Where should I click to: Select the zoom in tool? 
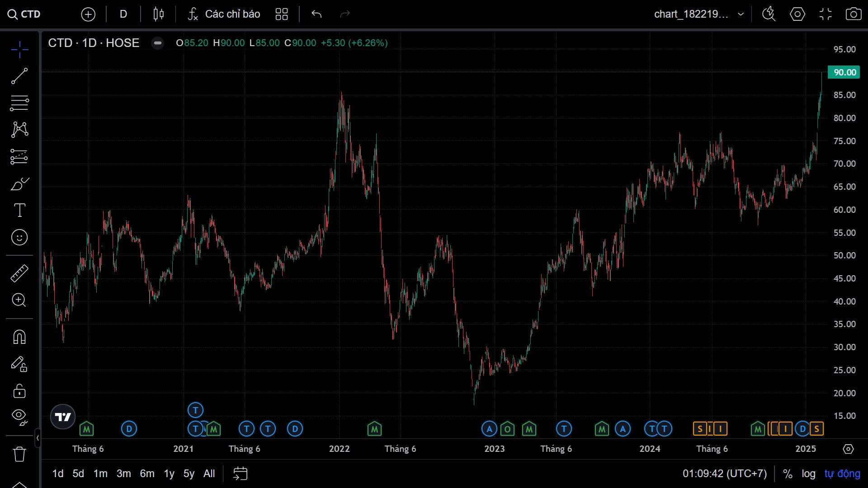[19, 300]
